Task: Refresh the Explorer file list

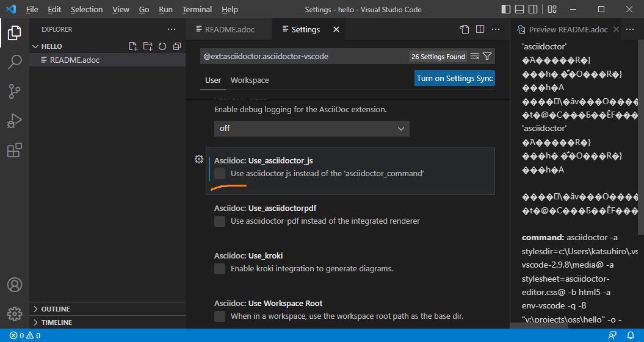Action: click(162, 46)
